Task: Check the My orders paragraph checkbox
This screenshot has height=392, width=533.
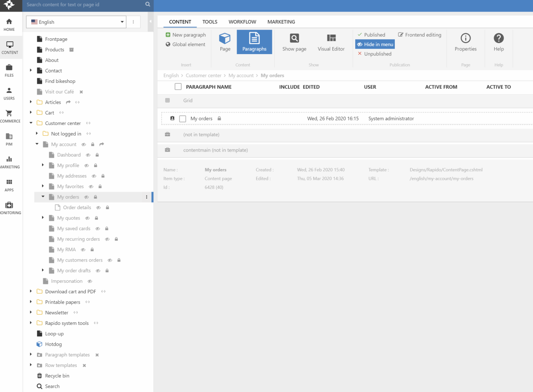Action: [182, 119]
